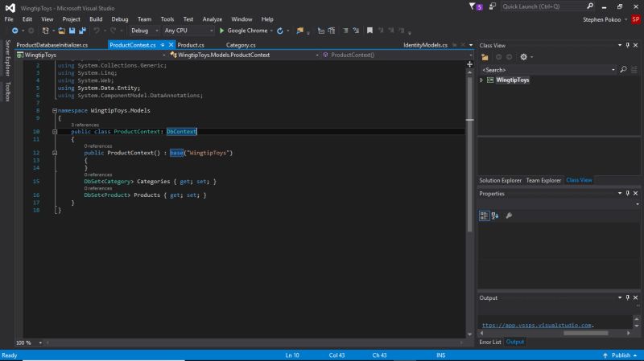Click the Quick Launch search field
Viewport: 644px width, 361px height.
tap(543, 6)
